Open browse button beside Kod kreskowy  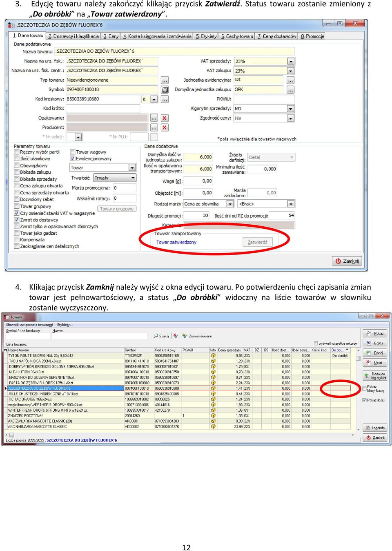tap(165, 99)
